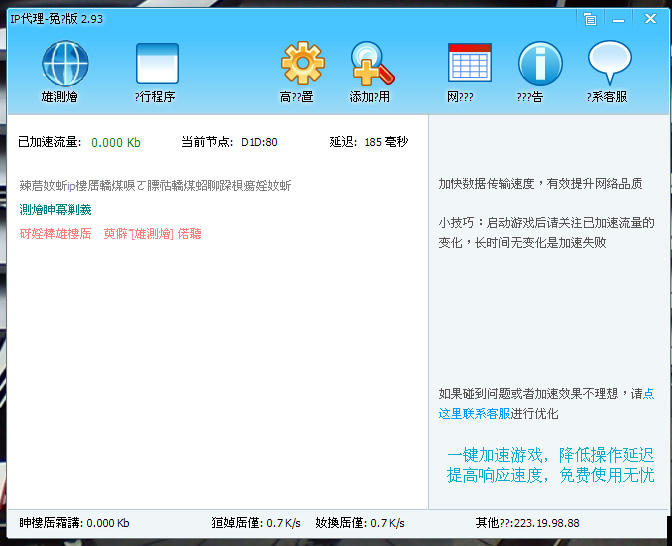The image size is (672, 546).
Task: Open the program window icon in toolbar
Action: pos(157,64)
